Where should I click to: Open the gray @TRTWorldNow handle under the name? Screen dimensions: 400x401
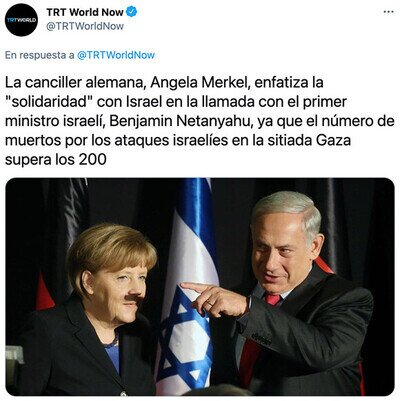(85, 26)
